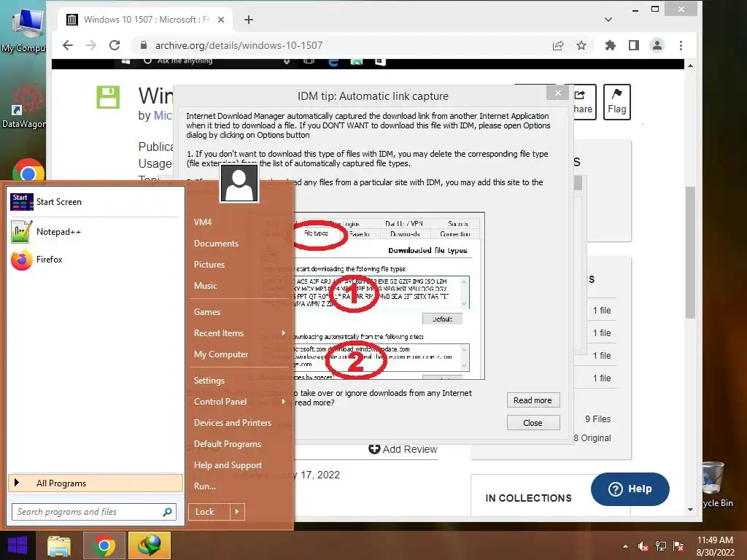Expand the Lock options arrow
Image resolution: width=747 pixels, height=560 pixels.
(x=237, y=512)
